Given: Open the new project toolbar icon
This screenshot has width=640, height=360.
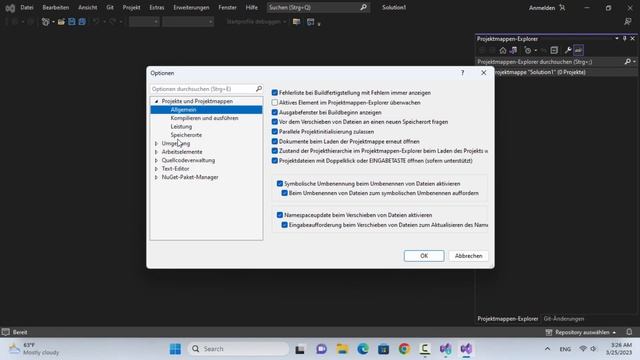Looking at the screenshot, I should 45,22.
